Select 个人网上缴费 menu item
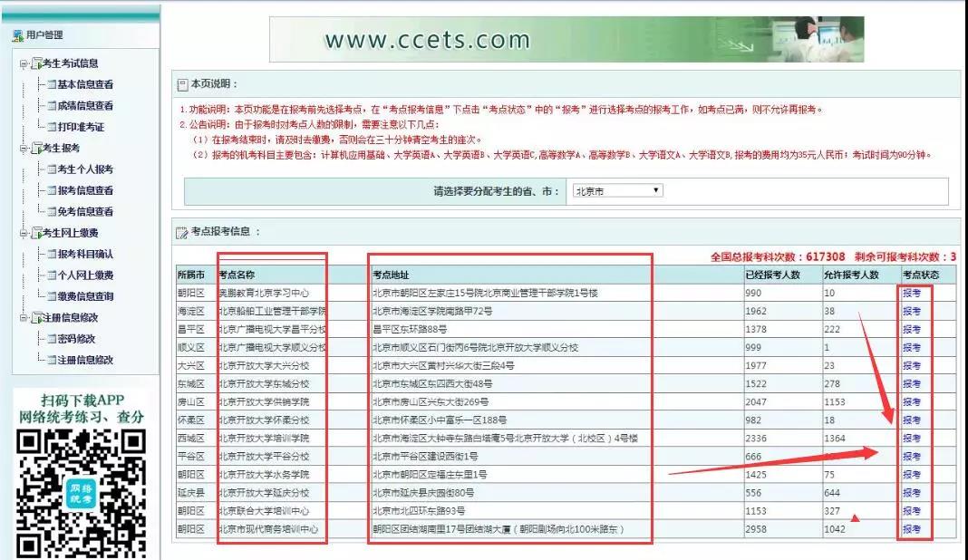Screen dimensions: 968x560 pos(85,275)
